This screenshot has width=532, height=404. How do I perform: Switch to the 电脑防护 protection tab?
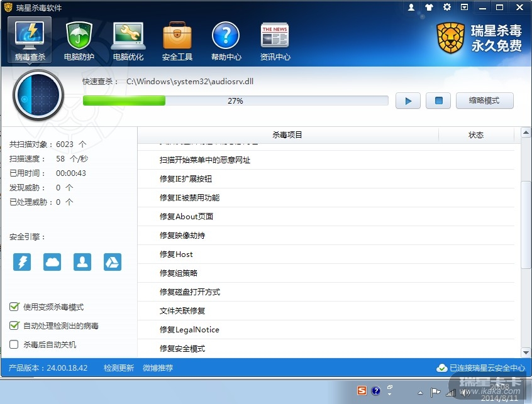[79, 40]
